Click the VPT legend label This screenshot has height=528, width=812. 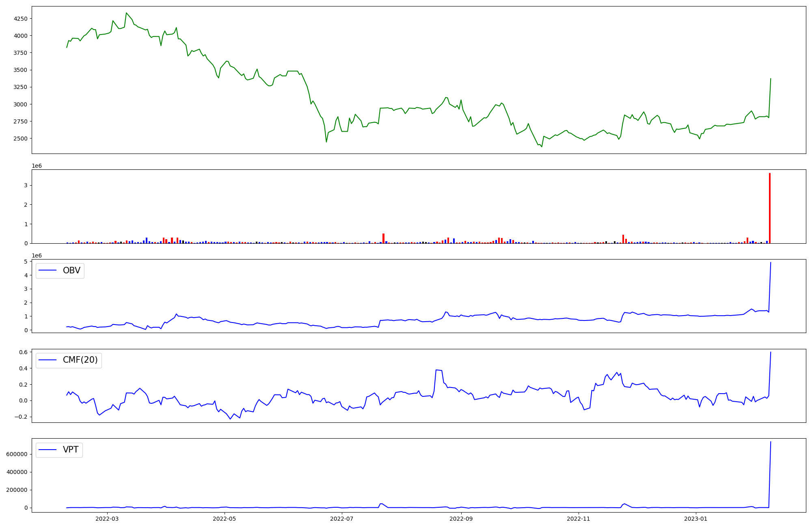[x=71, y=450]
